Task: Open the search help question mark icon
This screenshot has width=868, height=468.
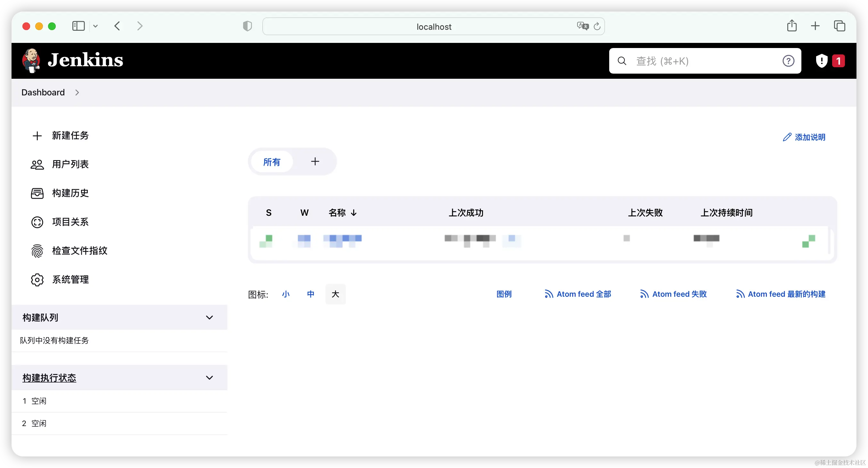Action: click(x=788, y=61)
